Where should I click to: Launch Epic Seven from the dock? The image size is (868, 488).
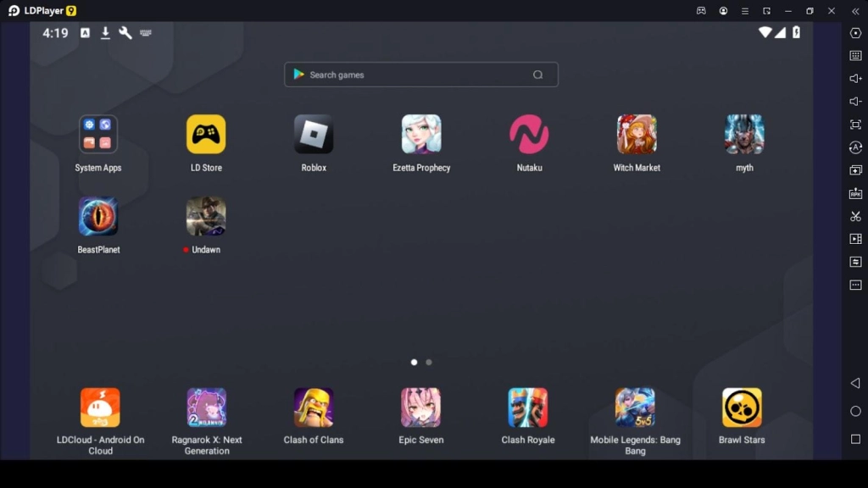coord(420,408)
